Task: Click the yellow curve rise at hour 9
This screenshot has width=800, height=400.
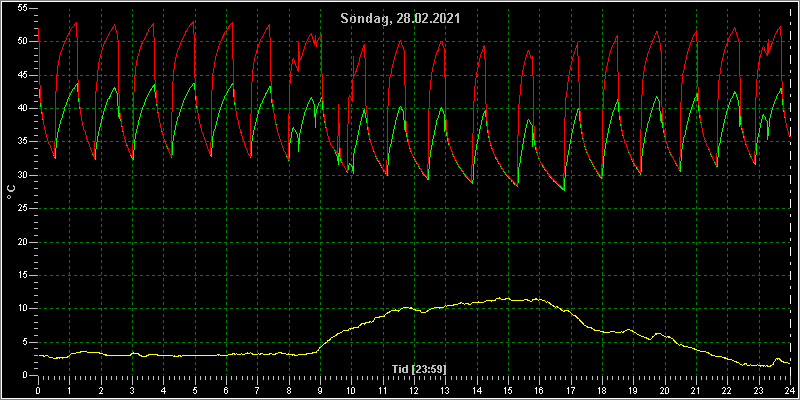Action: (322, 346)
